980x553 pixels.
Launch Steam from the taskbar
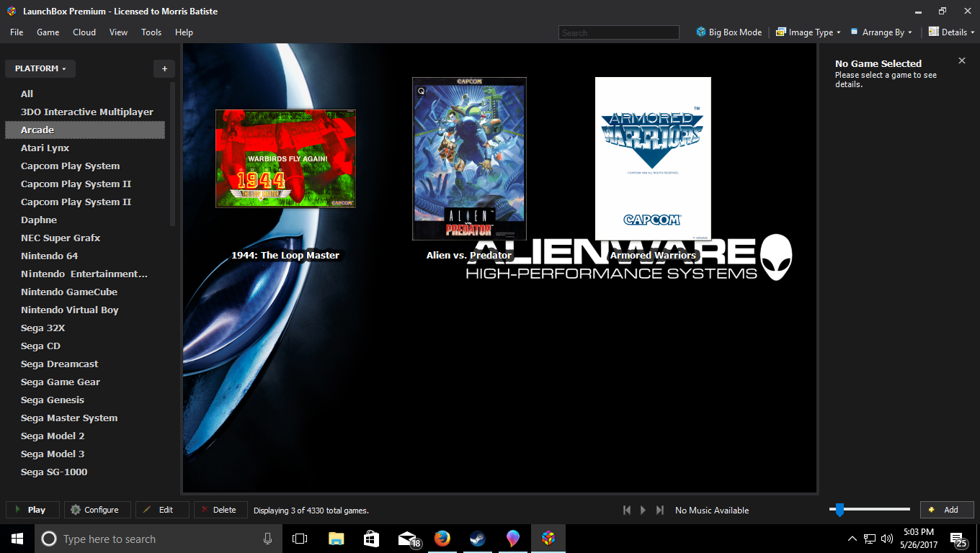point(477,539)
